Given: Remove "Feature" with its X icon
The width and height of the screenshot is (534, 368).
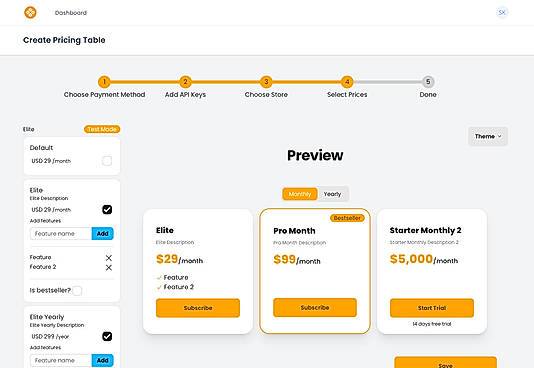Looking at the screenshot, I should [x=109, y=258].
